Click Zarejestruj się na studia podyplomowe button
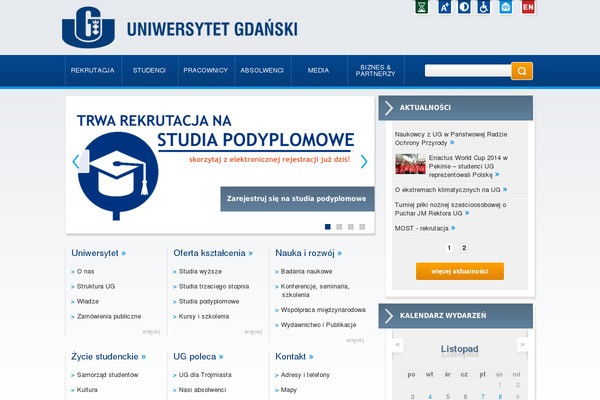This screenshot has height=400, width=600. point(297,199)
